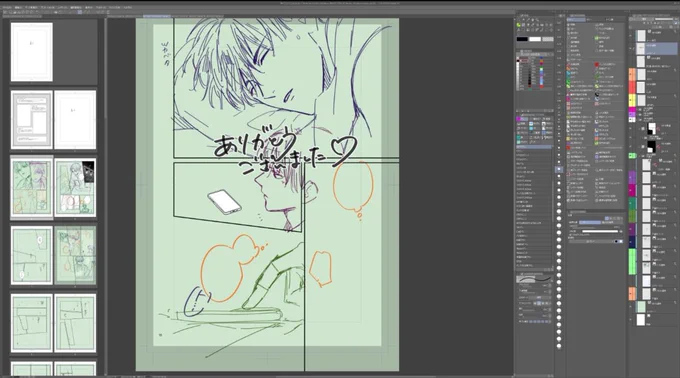Open page thumbnail with black corner sketch

click(75, 188)
